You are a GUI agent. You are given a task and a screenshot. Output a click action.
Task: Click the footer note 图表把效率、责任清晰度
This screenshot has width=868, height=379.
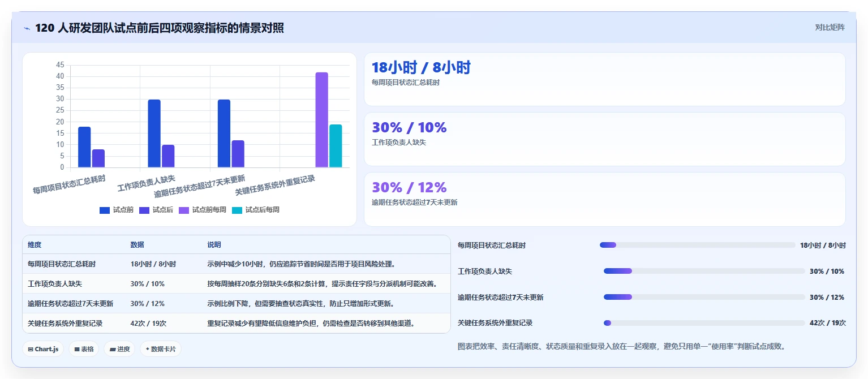621,346
